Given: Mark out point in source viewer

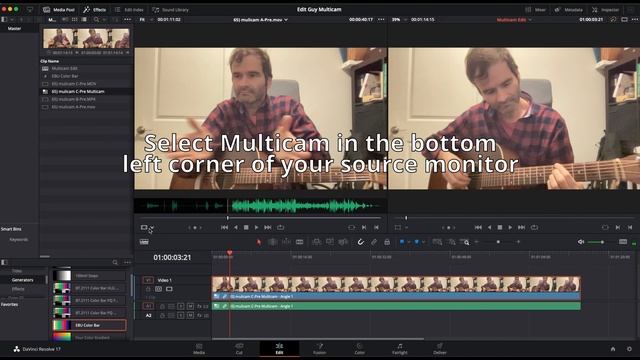Looking at the screenshot, I should click(376, 227).
